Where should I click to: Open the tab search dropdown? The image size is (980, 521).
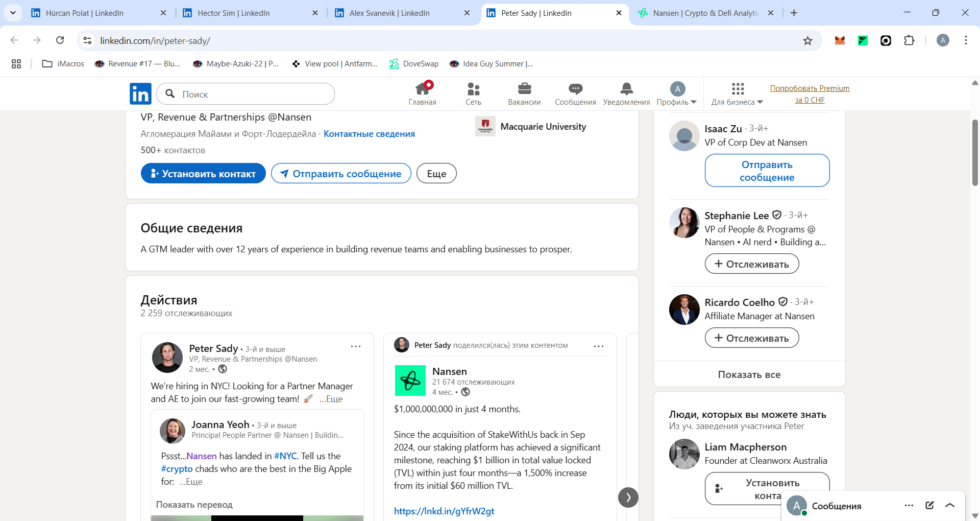point(13,13)
